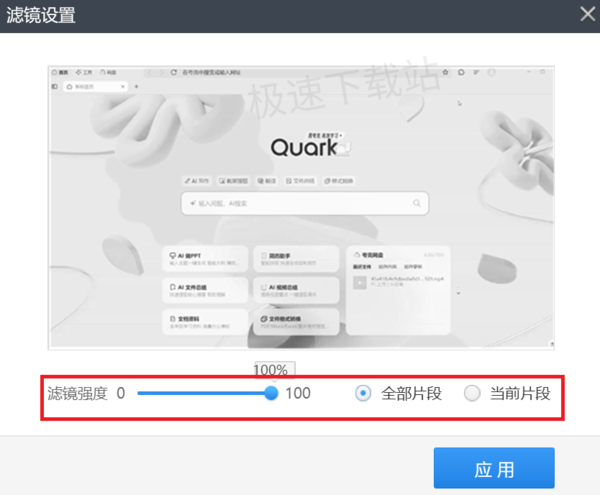Close the 滤镜设置 dialog
Image resolution: width=600 pixels, height=495 pixels.
click(x=587, y=15)
